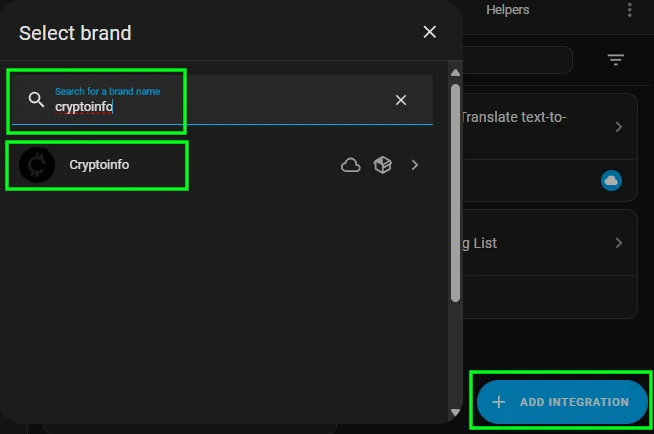The image size is (654, 434).
Task: Click the Cryptoinfo logo icon
Action: (37, 165)
